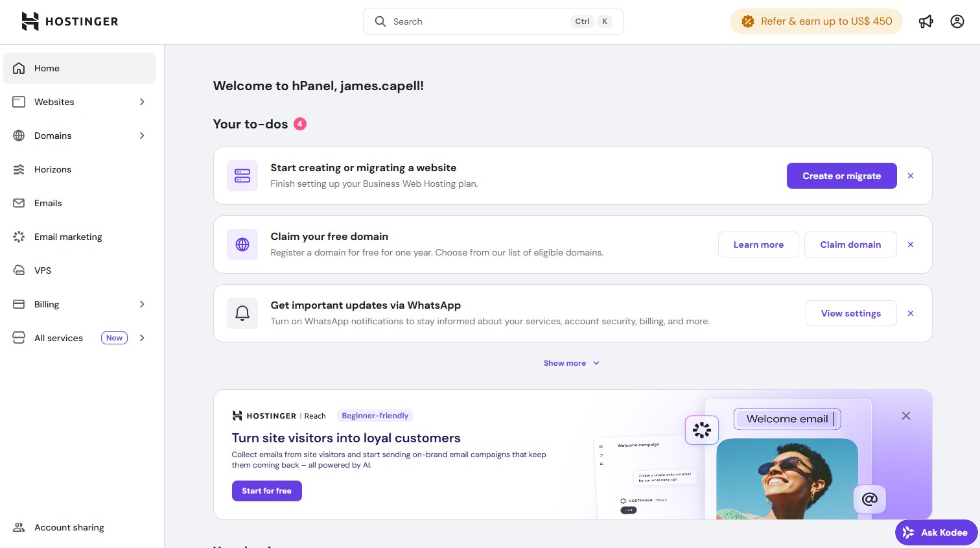Click the VPS sidebar icon
The width and height of the screenshot is (980, 548).
[x=19, y=270]
